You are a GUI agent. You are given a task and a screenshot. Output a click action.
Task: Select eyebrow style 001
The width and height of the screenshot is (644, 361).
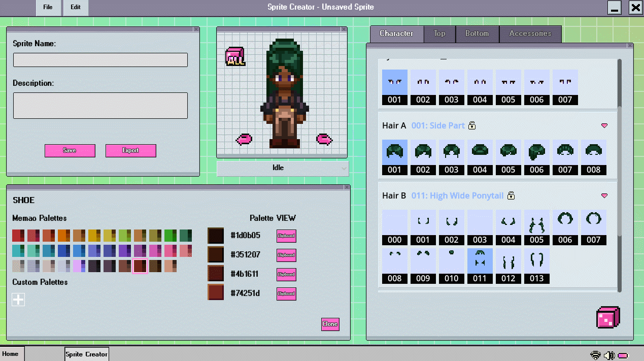395,87
